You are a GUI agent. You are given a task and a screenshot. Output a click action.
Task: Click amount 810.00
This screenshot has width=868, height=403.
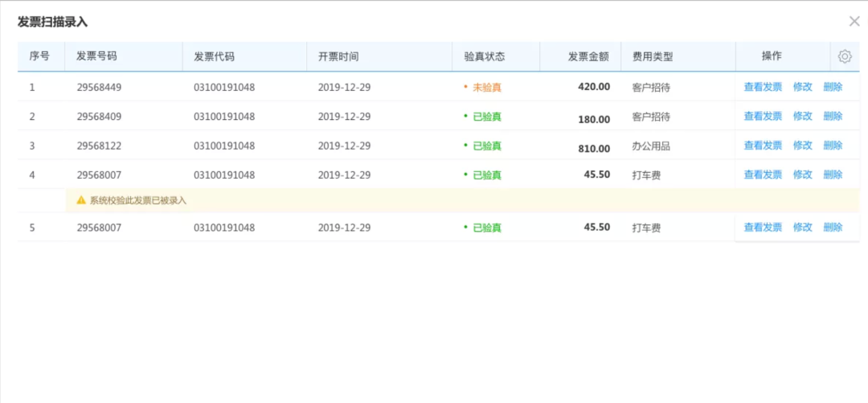pyautogui.click(x=594, y=149)
